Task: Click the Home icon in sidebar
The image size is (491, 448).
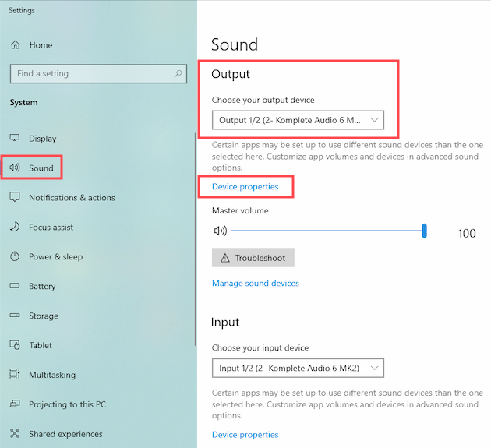Action: pyautogui.click(x=15, y=45)
